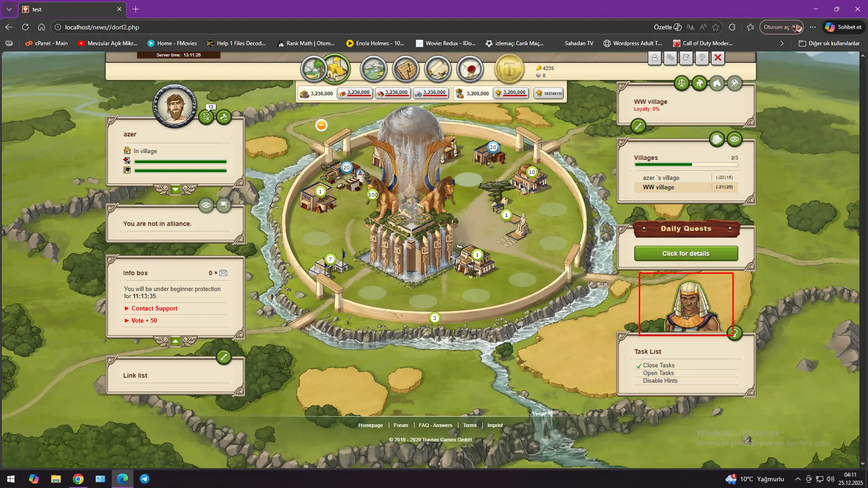Screen dimensions: 868x488
Task: Open the barracks helmet shortcut
Action: pos(699,83)
